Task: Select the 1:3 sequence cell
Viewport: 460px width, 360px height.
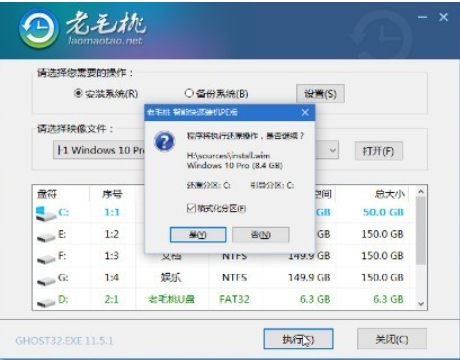Action: click(x=112, y=256)
